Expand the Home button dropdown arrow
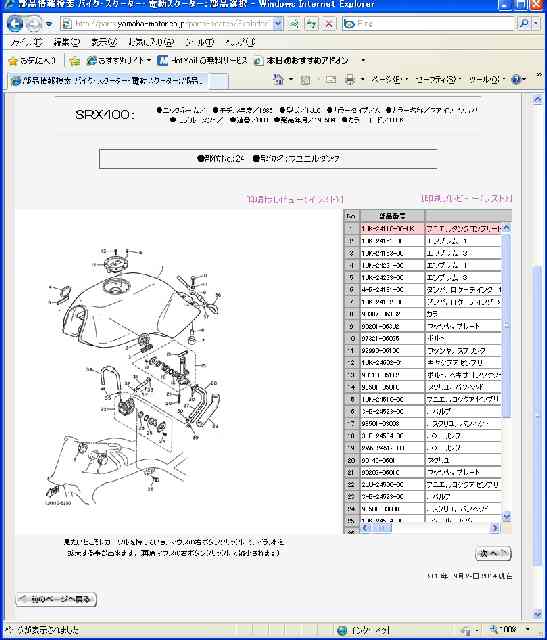547x640 pixels. coord(291,79)
